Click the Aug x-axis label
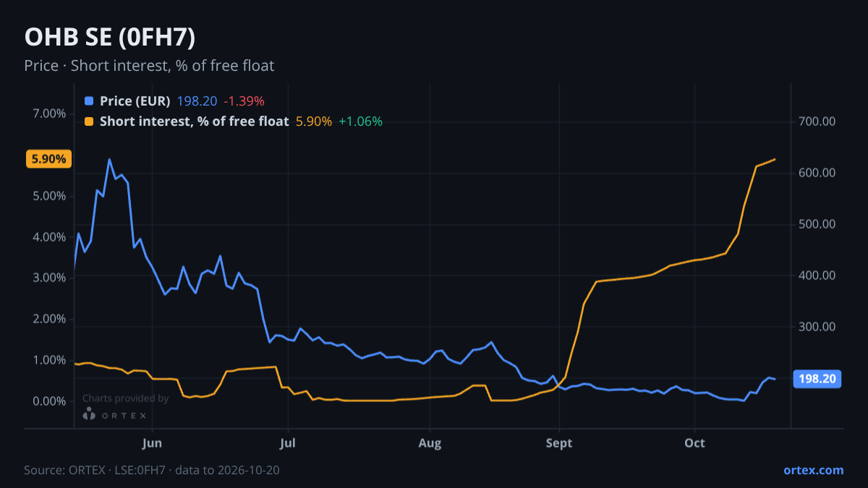868x488 pixels. pos(430,442)
